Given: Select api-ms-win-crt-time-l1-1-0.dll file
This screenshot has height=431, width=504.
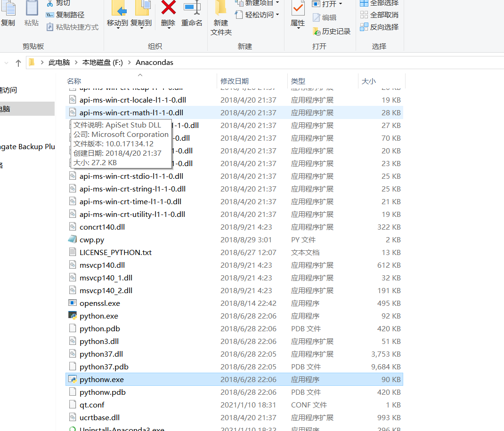Looking at the screenshot, I should pos(234,202).
